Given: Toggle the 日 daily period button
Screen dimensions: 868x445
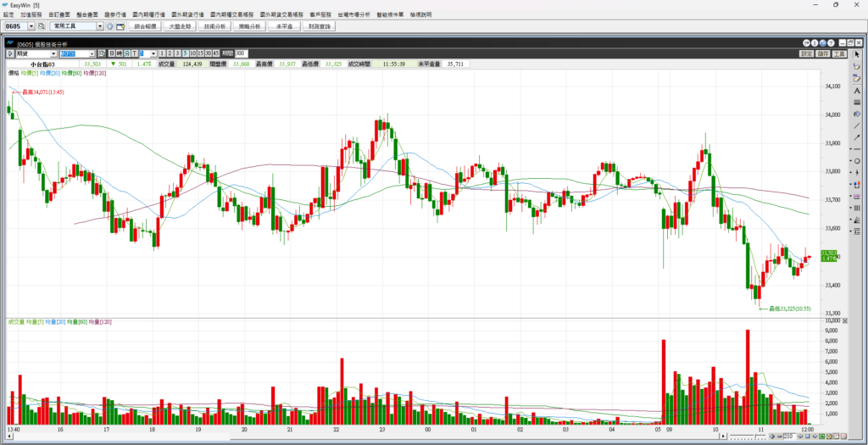Looking at the screenshot, I should pyautogui.click(x=110, y=53).
